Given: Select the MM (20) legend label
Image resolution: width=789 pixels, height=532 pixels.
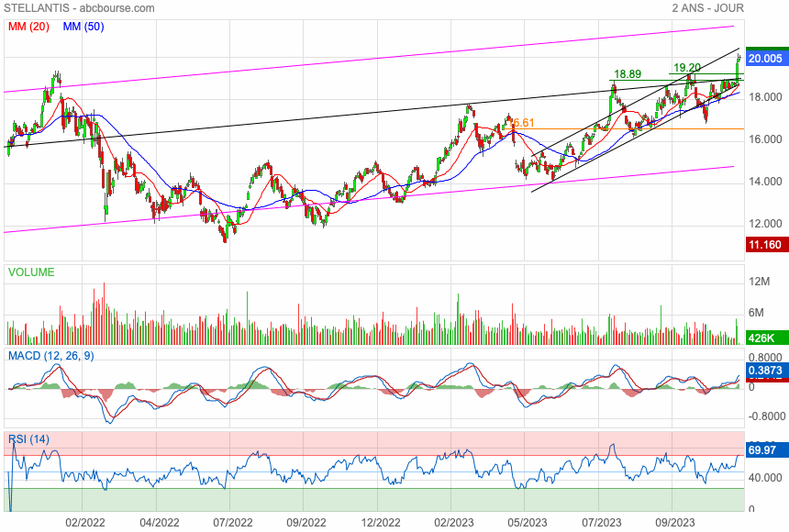Looking at the screenshot, I should (x=28, y=27).
